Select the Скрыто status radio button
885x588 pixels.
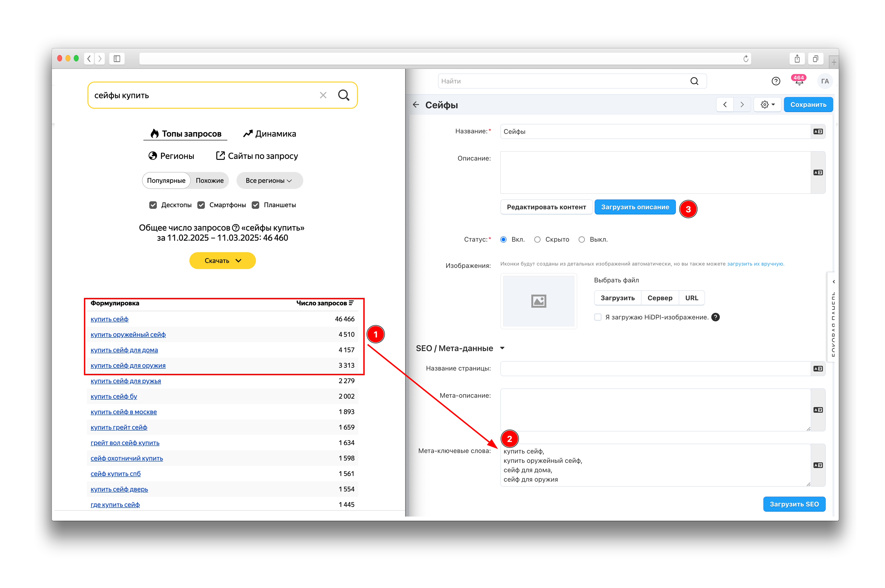pyautogui.click(x=537, y=240)
